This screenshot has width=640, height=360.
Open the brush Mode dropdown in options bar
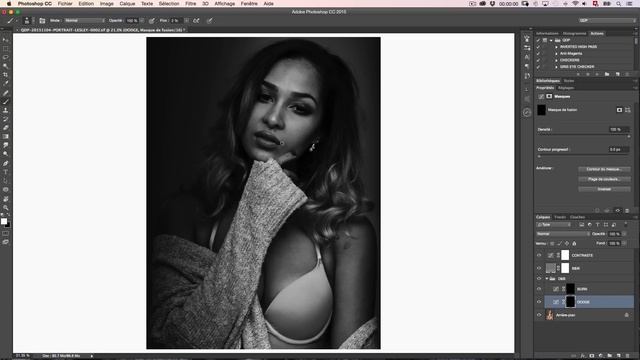pyautogui.click(x=84, y=20)
